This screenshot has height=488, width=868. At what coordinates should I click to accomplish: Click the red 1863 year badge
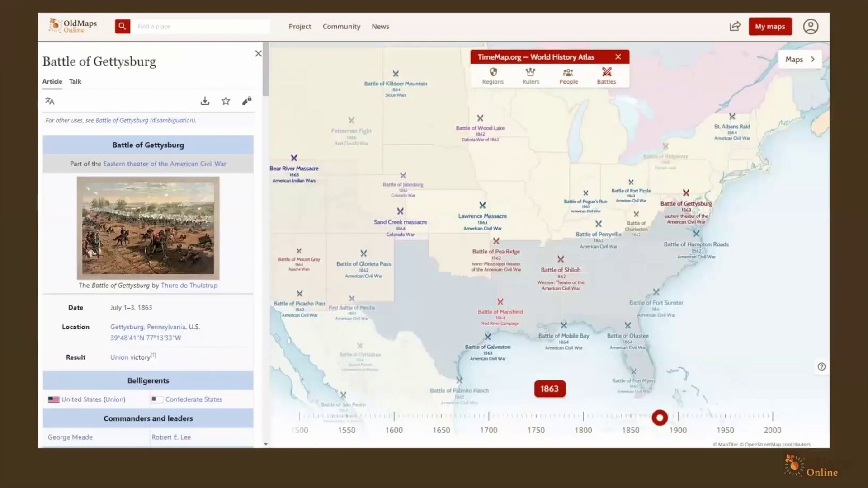549,389
